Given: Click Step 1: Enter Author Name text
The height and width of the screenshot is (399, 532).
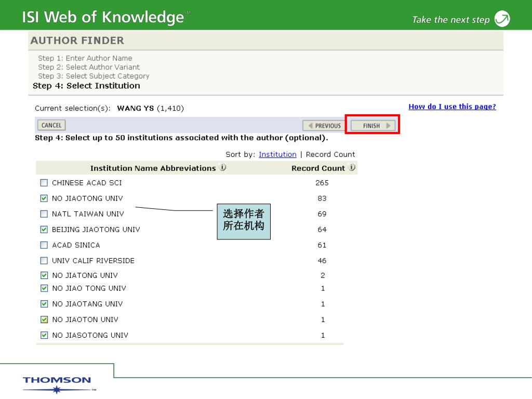Looking at the screenshot, I should [x=85, y=58].
